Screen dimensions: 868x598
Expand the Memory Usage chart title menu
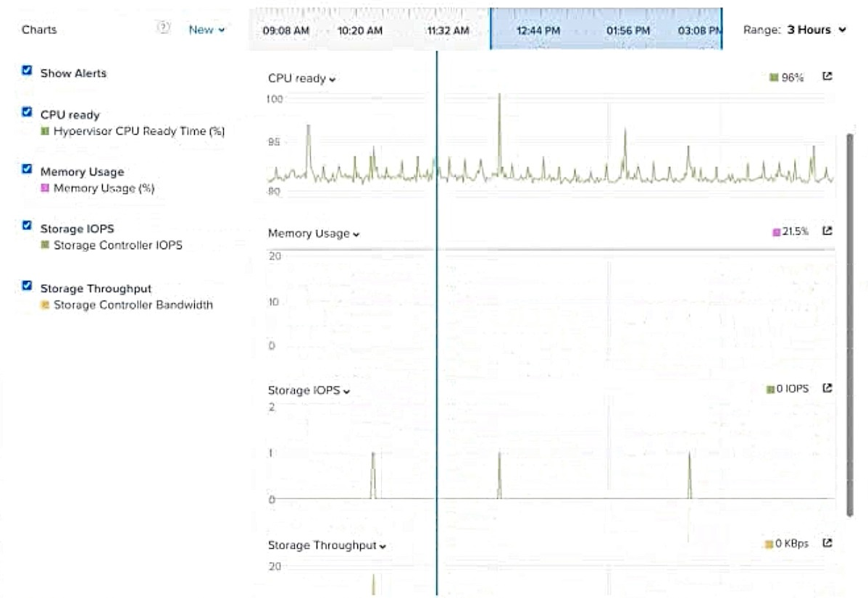click(x=314, y=234)
